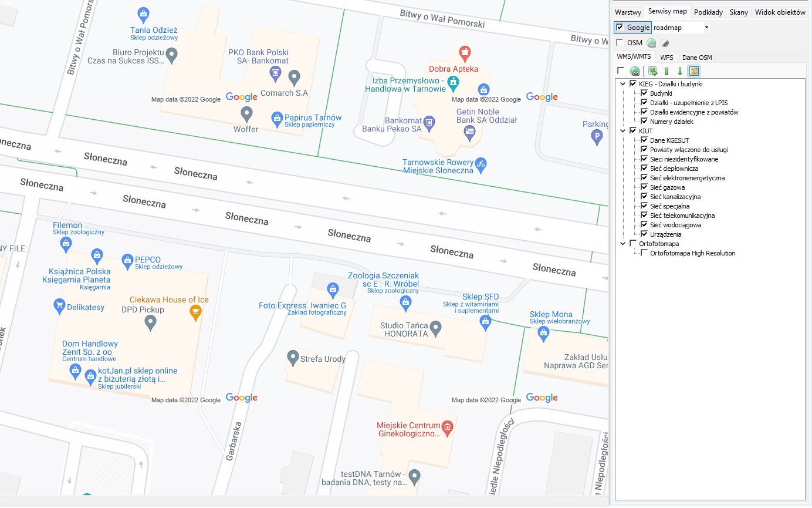Viewport: 812px width, 508px height.
Task: Click Miejskie Centrum Ginekologiczno red marker
Action: pos(447,426)
